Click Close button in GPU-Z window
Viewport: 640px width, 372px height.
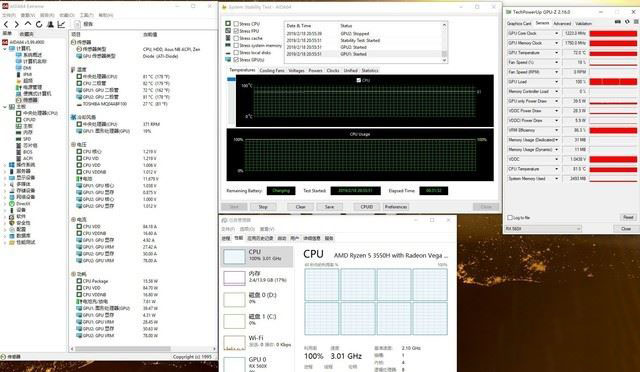pyautogui.click(x=626, y=229)
